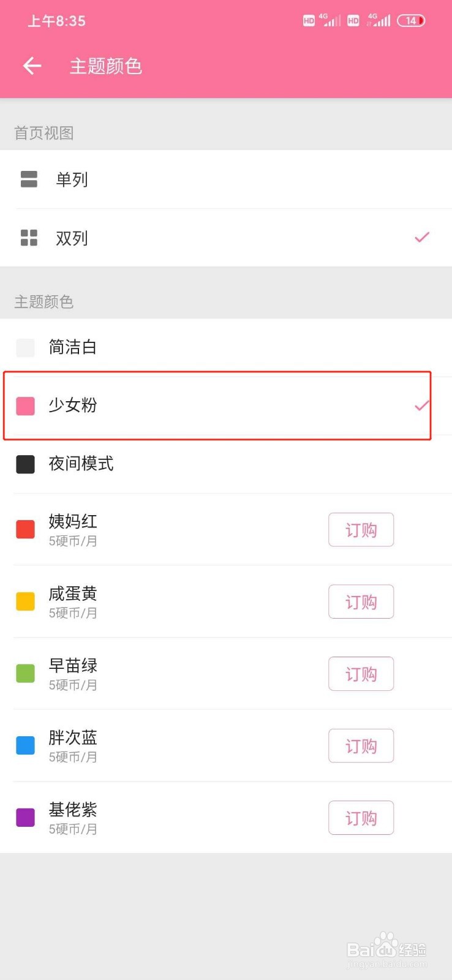Subscribe to 姨妈红 with 订购 button
This screenshot has width=452, height=980.
pyautogui.click(x=361, y=530)
